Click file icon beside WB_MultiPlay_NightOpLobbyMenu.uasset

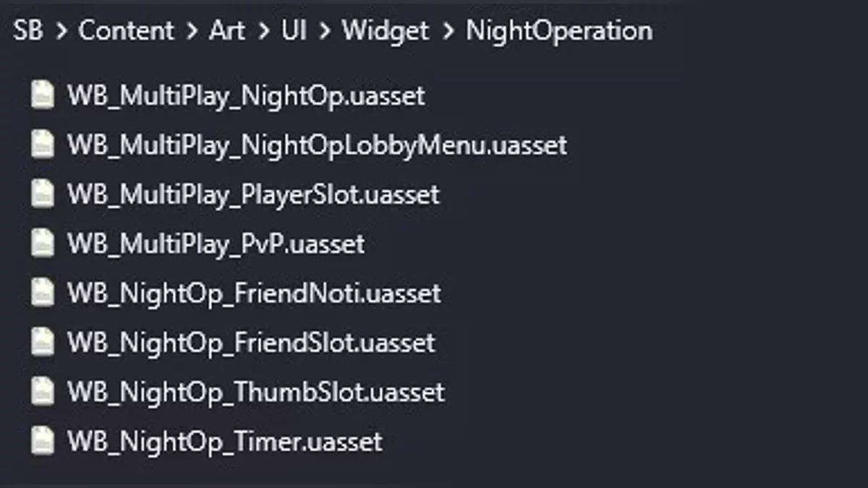tap(43, 145)
